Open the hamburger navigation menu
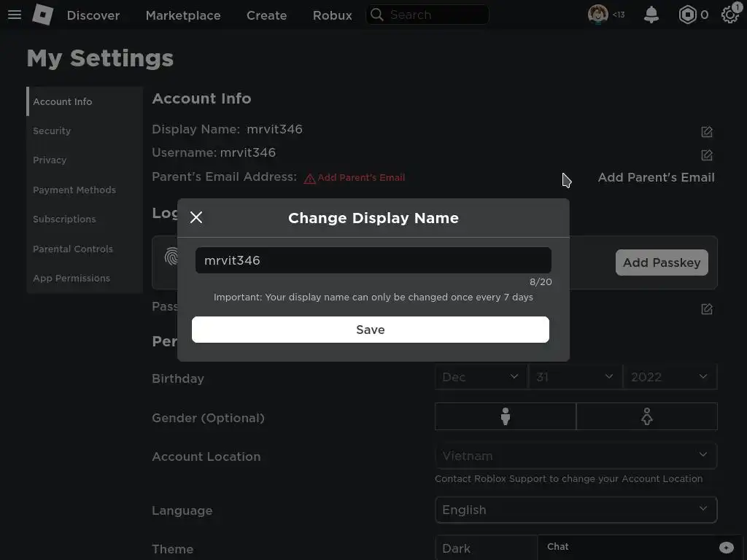747x560 pixels. point(15,15)
